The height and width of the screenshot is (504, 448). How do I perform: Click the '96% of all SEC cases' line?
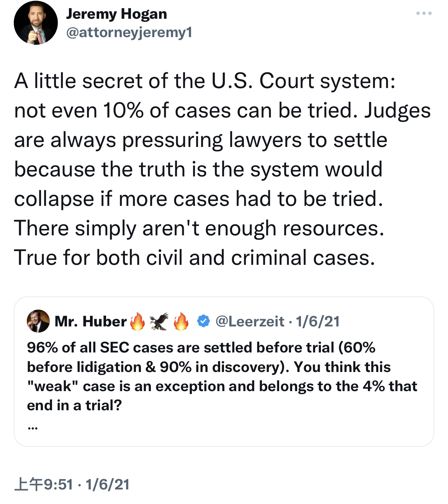pos(201,347)
